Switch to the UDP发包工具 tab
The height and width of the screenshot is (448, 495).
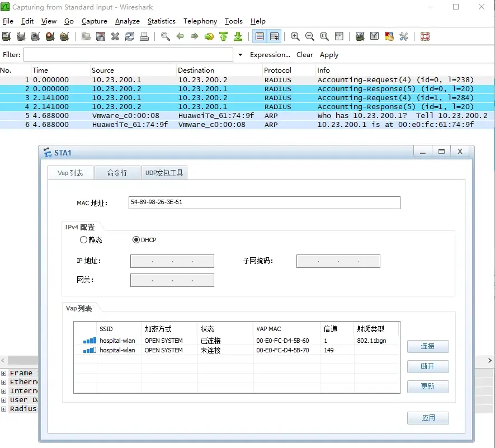click(164, 173)
